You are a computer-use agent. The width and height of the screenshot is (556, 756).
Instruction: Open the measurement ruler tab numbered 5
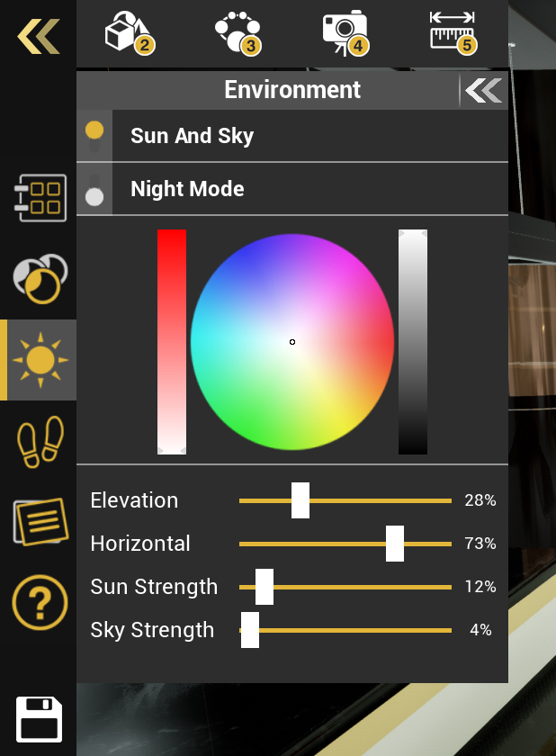point(453,32)
